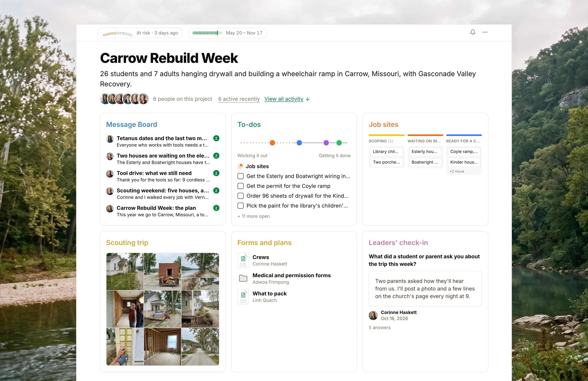
Task: Open the To-dos section heading
Action: pos(249,124)
